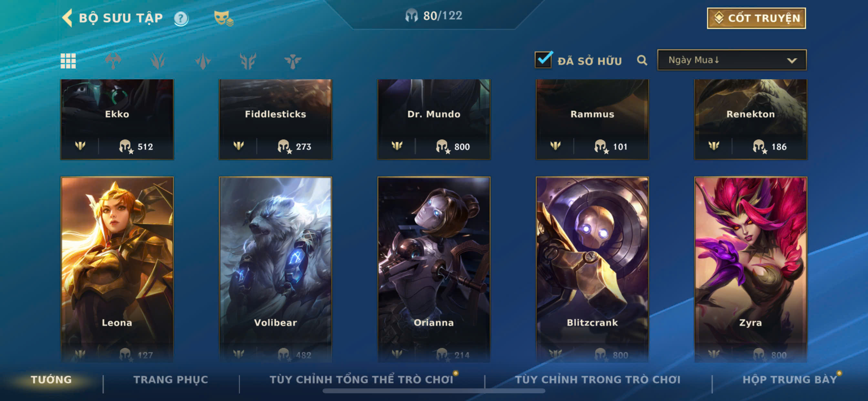The height and width of the screenshot is (401, 868).
Task: Filter by the second role emblem icon
Action: tap(158, 61)
